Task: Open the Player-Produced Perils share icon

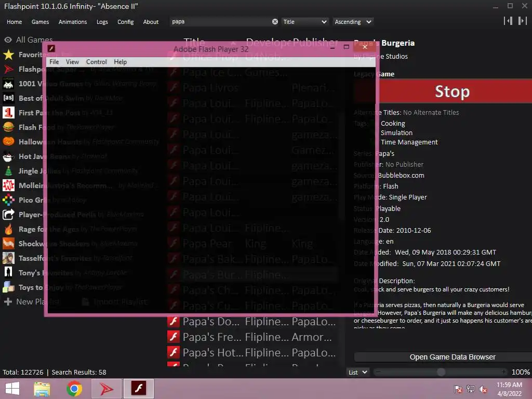Action: pyautogui.click(x=8, y=215)
